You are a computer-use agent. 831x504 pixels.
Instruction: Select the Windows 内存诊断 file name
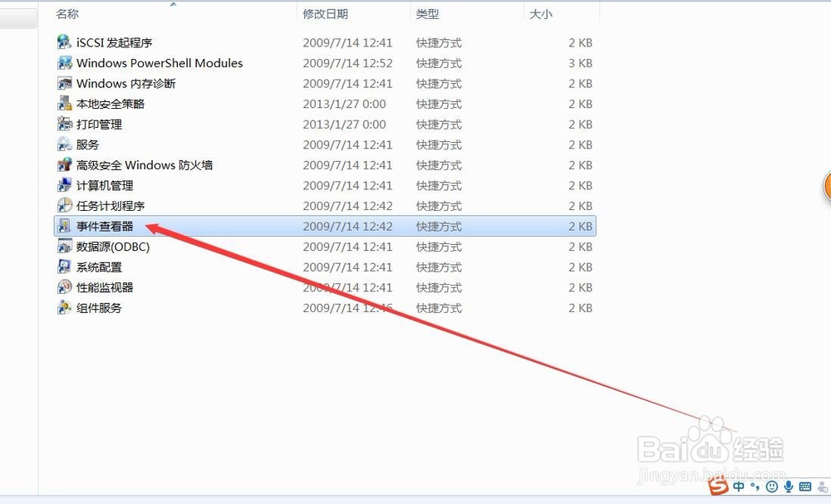(x=125, y=83)
